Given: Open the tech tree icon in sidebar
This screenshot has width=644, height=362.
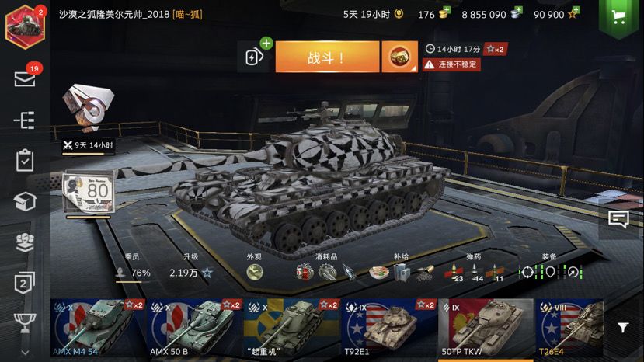Looking at the screenshot, I should coord(24,120).
